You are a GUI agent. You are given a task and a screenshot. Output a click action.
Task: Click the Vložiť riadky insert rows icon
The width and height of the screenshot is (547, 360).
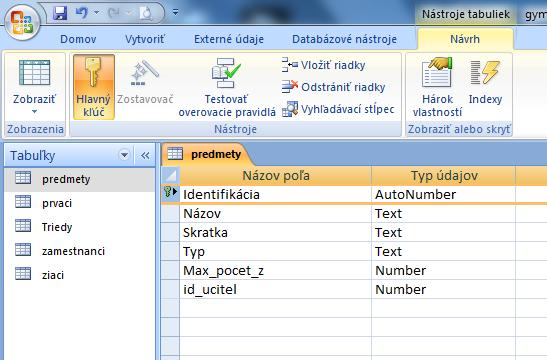[x=290, y=65]
